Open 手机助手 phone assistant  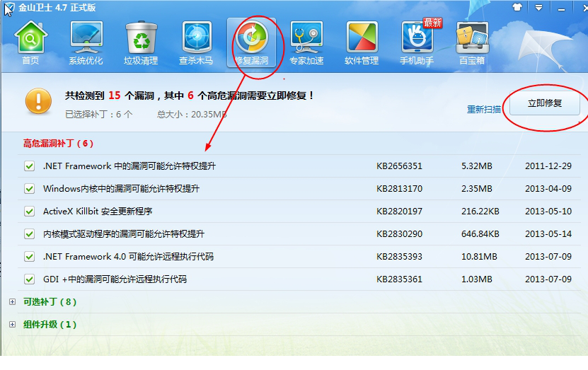pyautogui.click(x=417, y=42)
